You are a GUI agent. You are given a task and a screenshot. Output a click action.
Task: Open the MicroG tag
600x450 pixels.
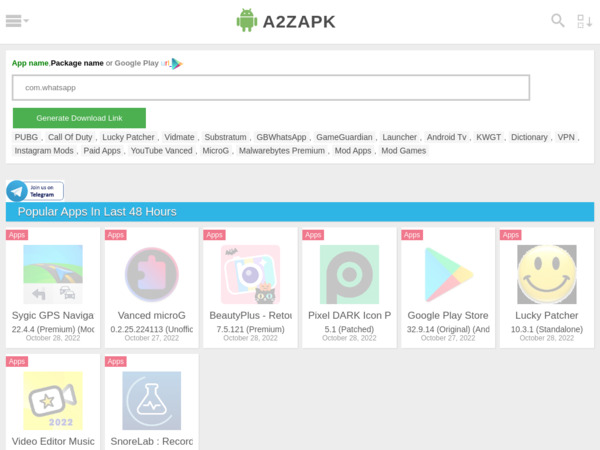tap(215, 151)
